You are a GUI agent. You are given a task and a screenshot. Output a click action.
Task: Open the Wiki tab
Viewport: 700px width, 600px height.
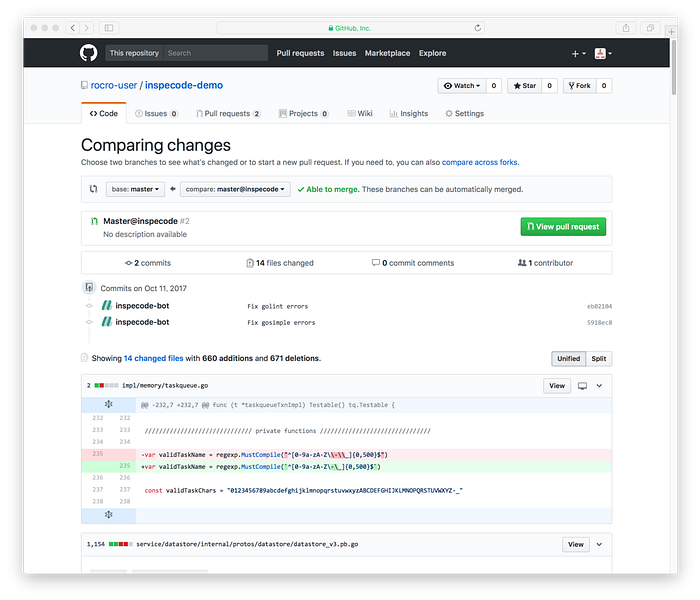(x=360, y=113)
